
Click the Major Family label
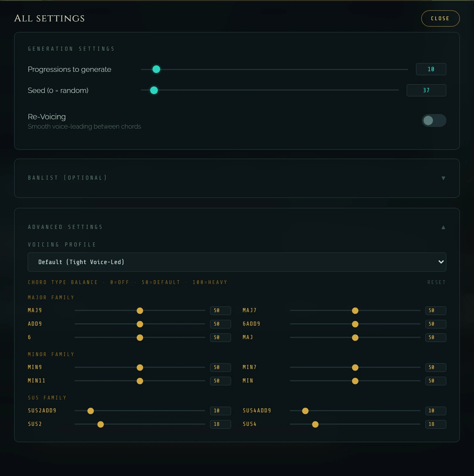tap(51, 297)
